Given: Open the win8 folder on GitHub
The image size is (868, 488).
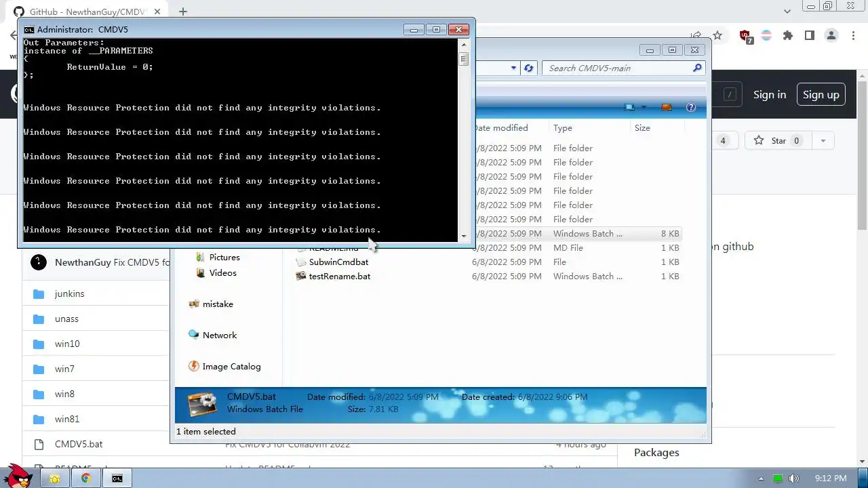Looking at the screenshot, I should (64, 394).
